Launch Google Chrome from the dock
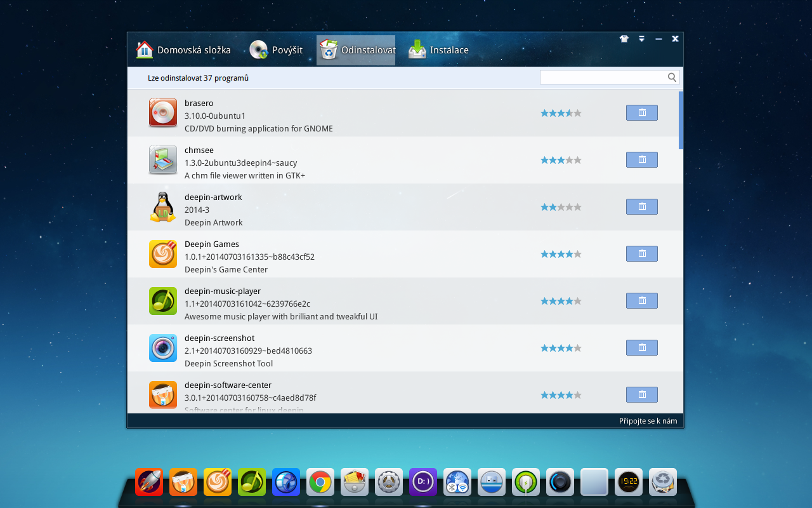The width and height of the screenshot is (812, 508). (320, 481)
